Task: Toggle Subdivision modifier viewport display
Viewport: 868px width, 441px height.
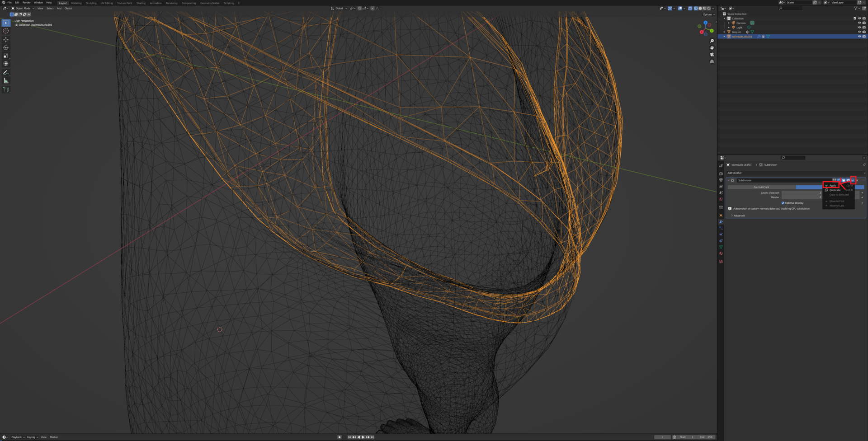Action: coord(844,180)
